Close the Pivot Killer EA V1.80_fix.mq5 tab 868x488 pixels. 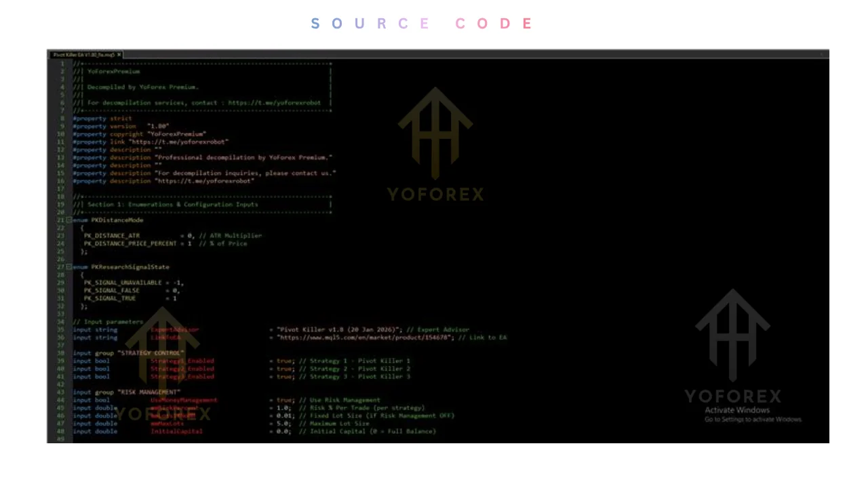pos(119,54)
